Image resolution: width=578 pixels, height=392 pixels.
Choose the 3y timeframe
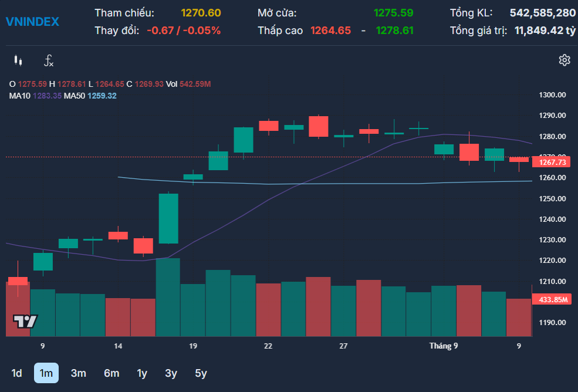(x=171, y=373)
